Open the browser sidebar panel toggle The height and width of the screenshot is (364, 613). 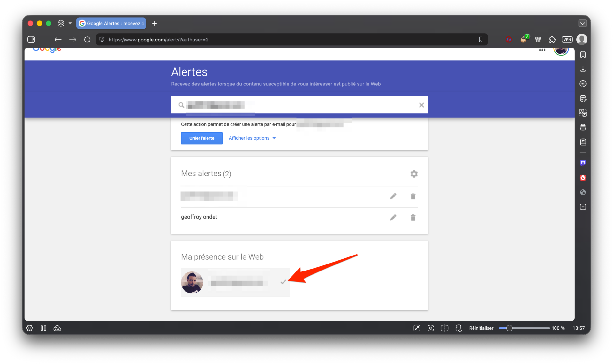point(31,40)
